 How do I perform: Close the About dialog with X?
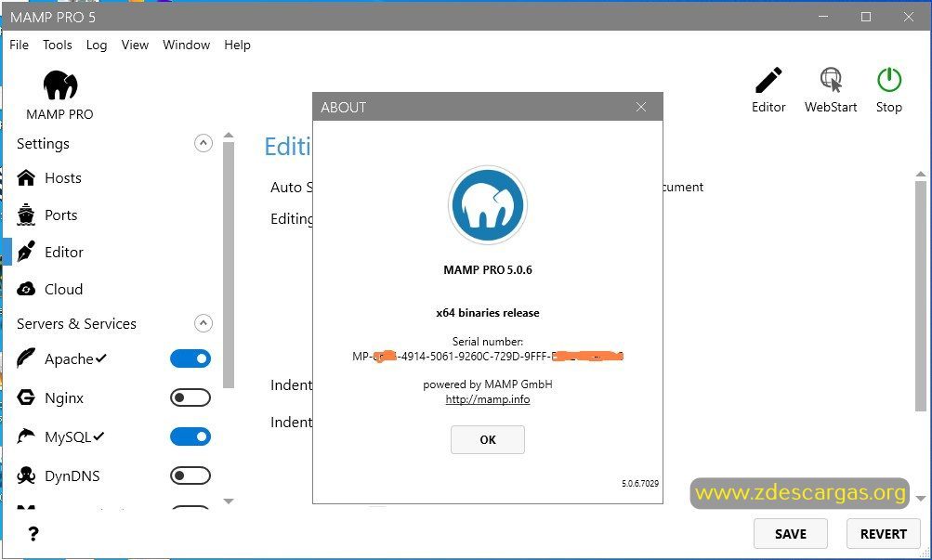[x=641, y=107]
